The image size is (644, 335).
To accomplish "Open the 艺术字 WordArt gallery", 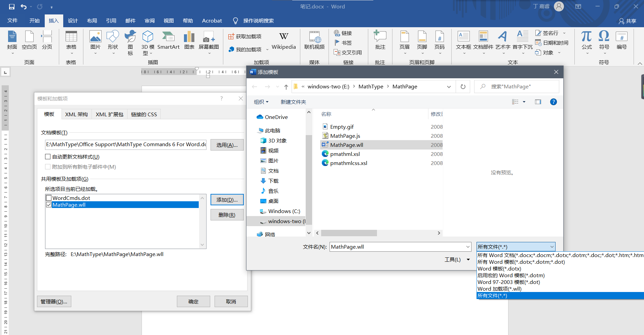I will 502,41.
